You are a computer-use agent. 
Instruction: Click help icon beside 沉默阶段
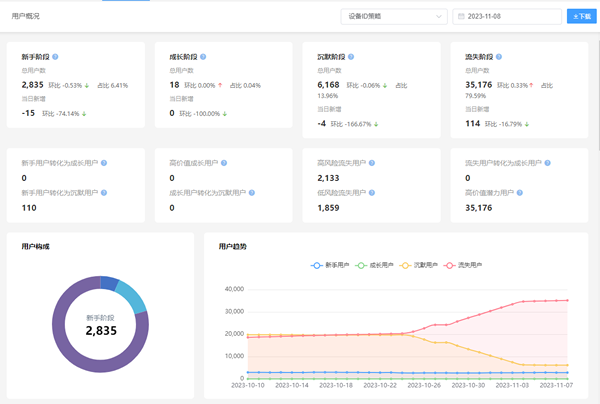coord(351,57)
